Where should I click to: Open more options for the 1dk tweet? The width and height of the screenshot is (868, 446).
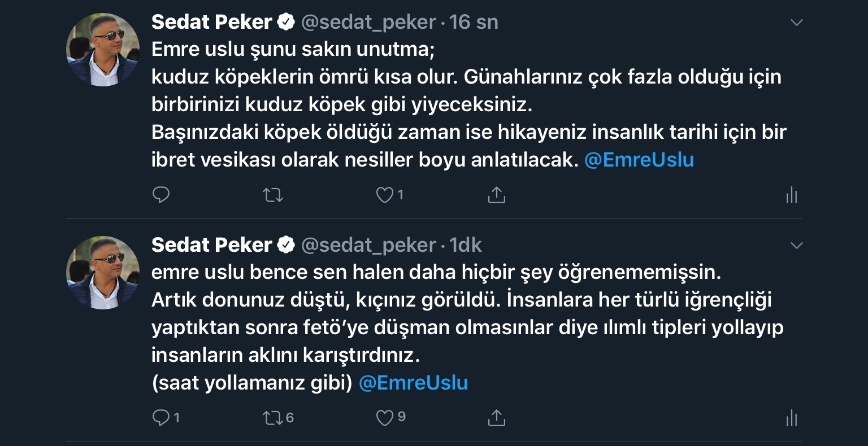(x=796, y=246)
